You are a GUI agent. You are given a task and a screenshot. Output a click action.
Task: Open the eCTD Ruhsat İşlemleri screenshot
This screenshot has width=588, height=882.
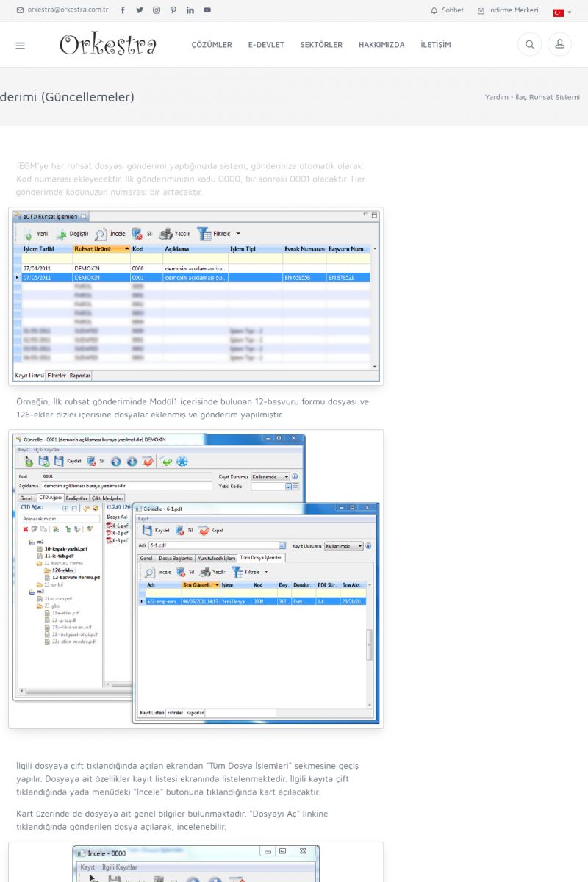pos(196,296)
